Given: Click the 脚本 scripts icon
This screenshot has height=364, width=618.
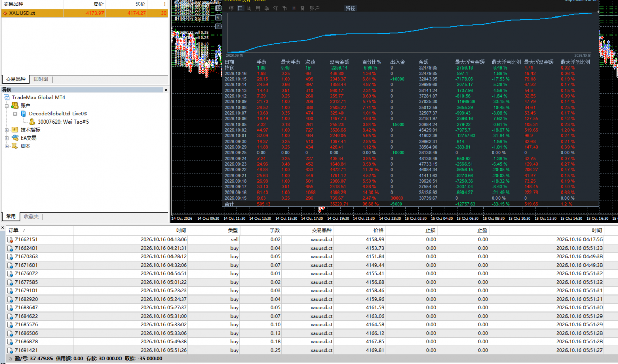Looking at the screenshot, I should point(14,146).
